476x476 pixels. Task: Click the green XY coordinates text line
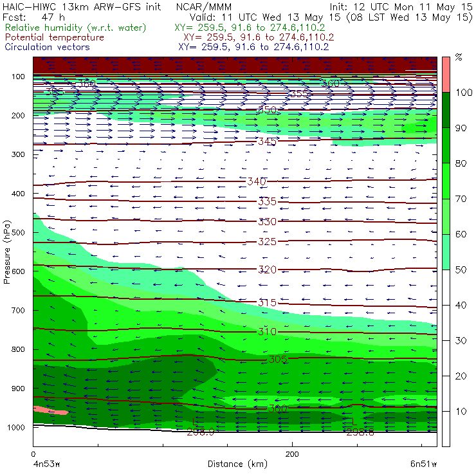point(250,28)
